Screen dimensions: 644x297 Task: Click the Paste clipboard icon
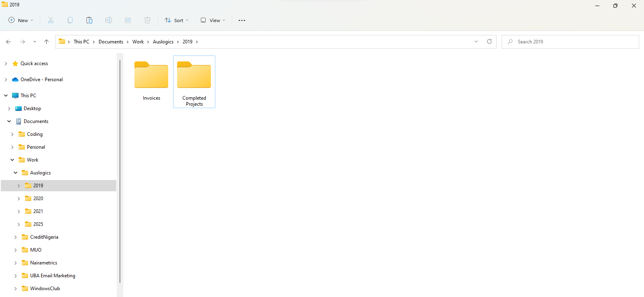[89, 20]
